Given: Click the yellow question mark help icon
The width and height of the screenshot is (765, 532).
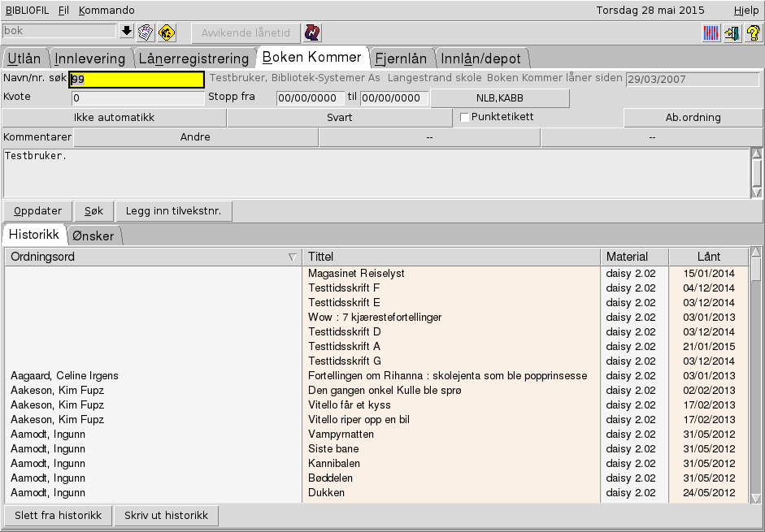Looking at the screenshot, I should click(x=753, y=33).
